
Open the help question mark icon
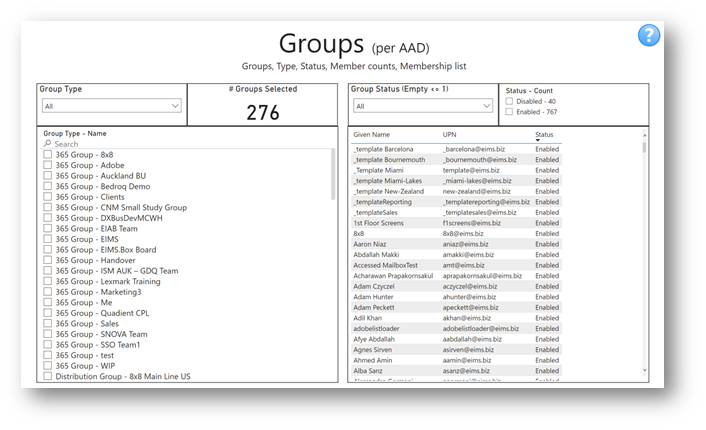(x=648, y=35)
